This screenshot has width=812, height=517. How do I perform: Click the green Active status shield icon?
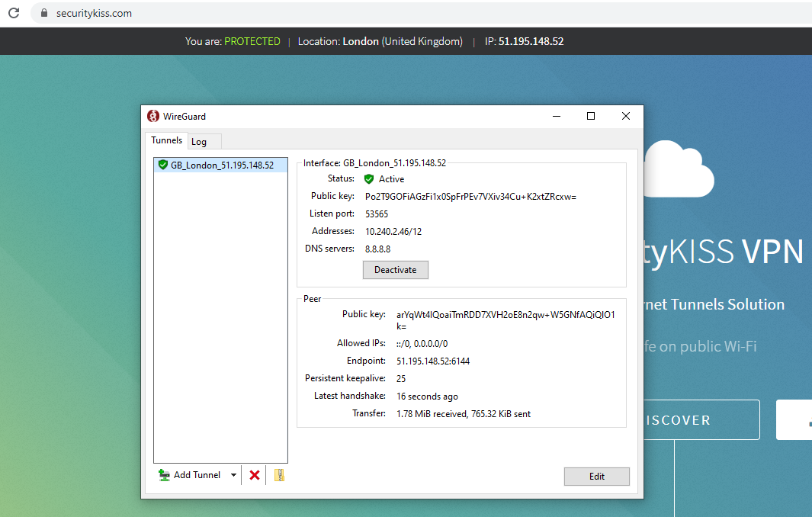point(369,178)
